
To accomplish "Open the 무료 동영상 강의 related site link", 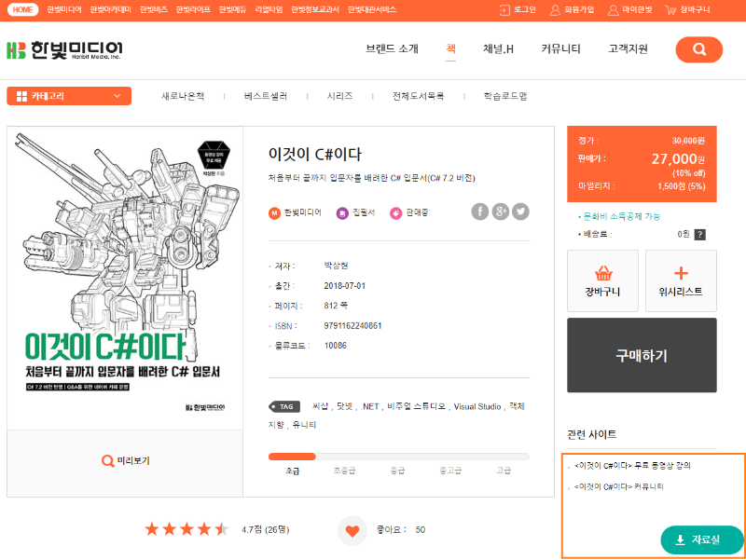I will (x=632, y=466).
